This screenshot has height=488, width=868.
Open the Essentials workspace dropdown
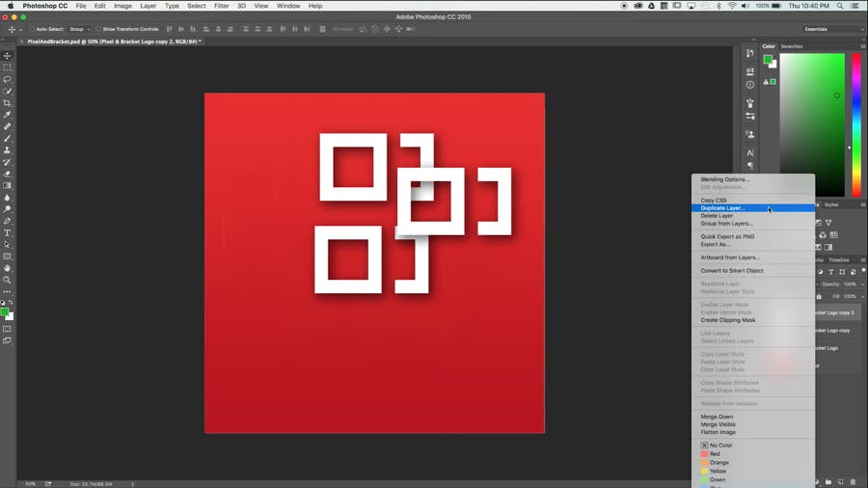tap(833, 29)
